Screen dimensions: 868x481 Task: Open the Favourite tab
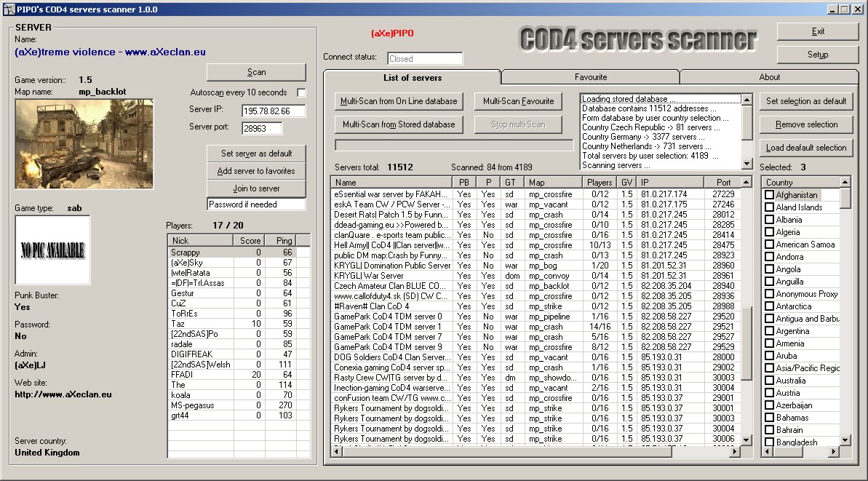590,77
